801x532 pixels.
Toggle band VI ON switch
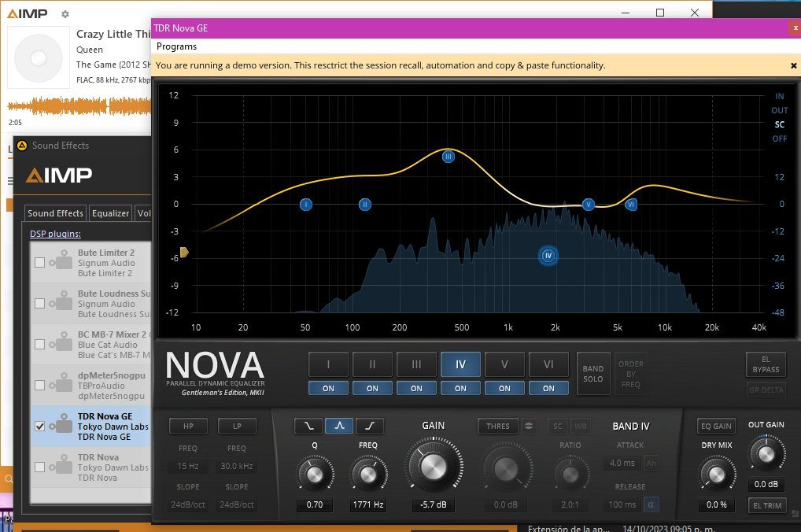click(548, 389)
